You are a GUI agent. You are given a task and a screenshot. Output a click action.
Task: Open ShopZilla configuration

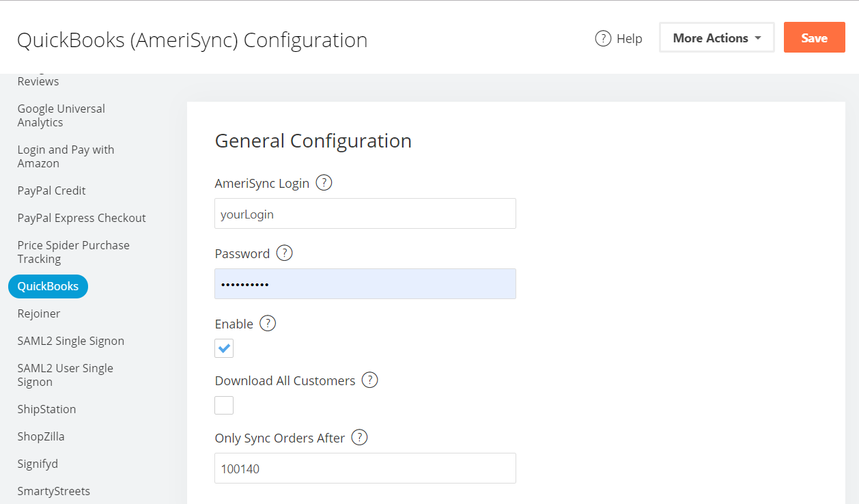[41, 436]
